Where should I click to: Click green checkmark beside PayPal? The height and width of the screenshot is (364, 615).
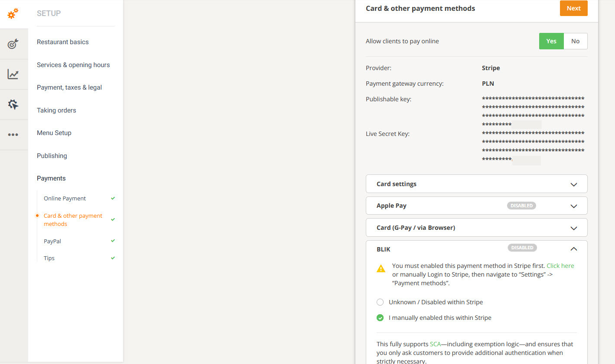click(x=113, y=241)
